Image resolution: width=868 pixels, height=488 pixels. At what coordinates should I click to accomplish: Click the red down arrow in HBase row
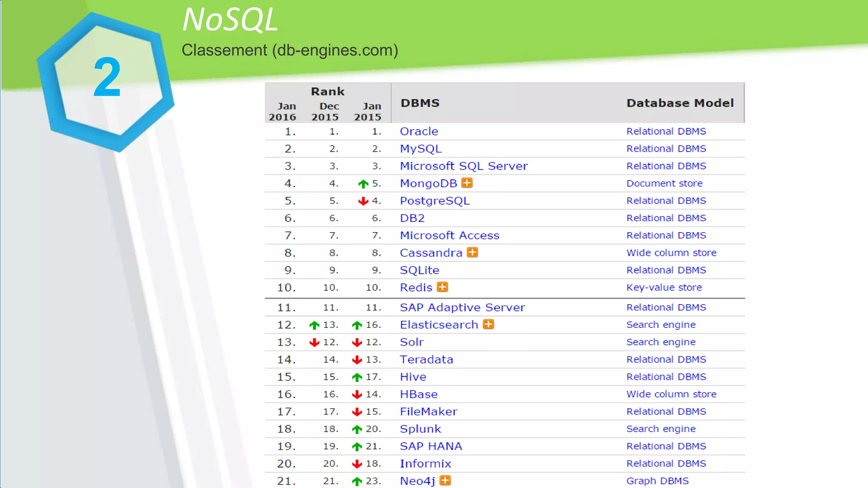pyautogui.click(x=357, y=394)
